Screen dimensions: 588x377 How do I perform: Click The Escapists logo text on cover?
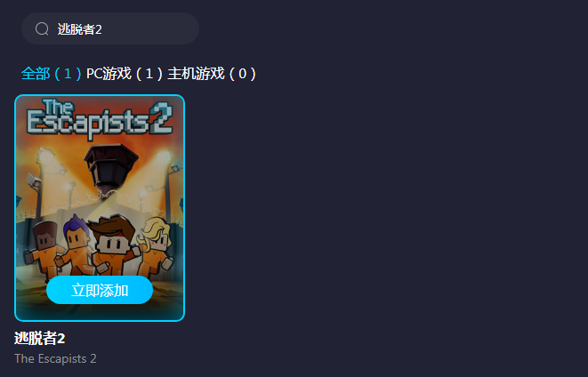click(87, 118)
